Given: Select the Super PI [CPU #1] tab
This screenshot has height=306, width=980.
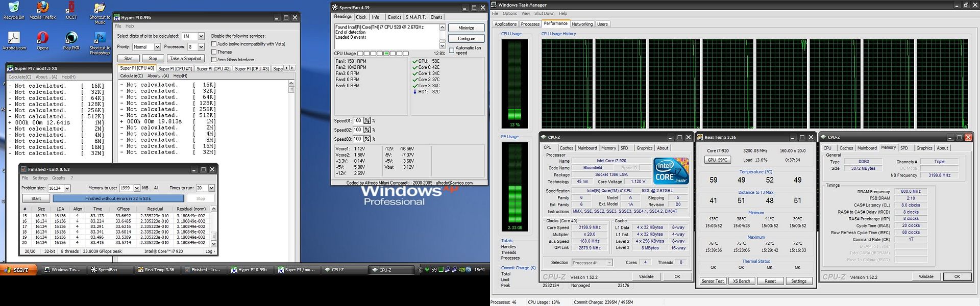Looking at the screenshot, I should [x=175, y=68].
